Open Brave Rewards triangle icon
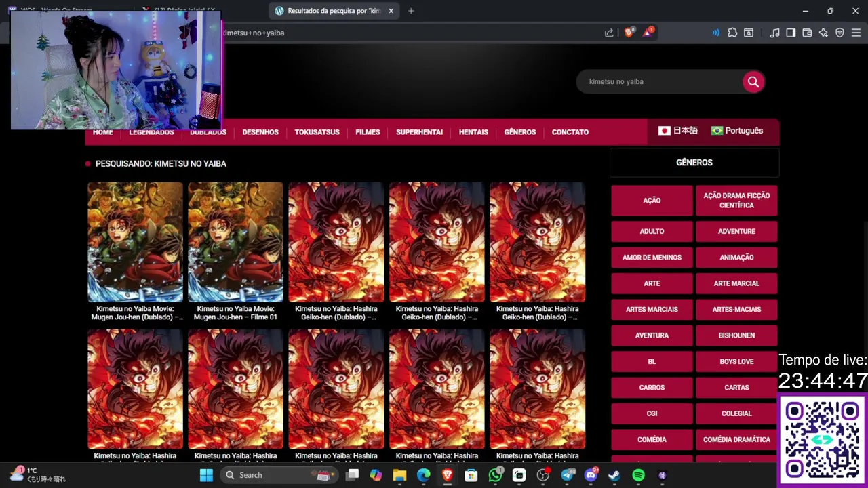Image resolution: width=868 pixels, height=488 pixels. (648, 33)
